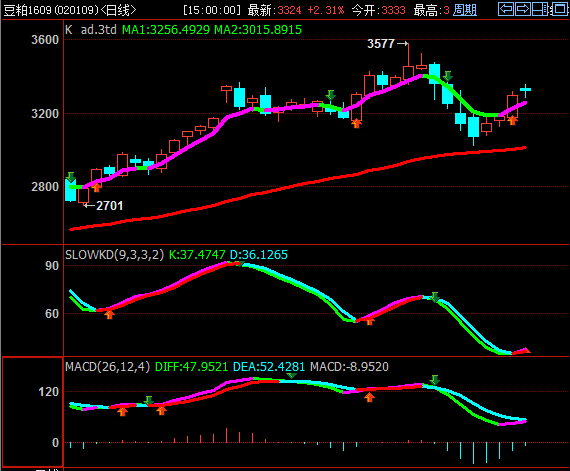Click the red triangle at the SLOWKD line end
Screen dimensions: 570x471
526,350
